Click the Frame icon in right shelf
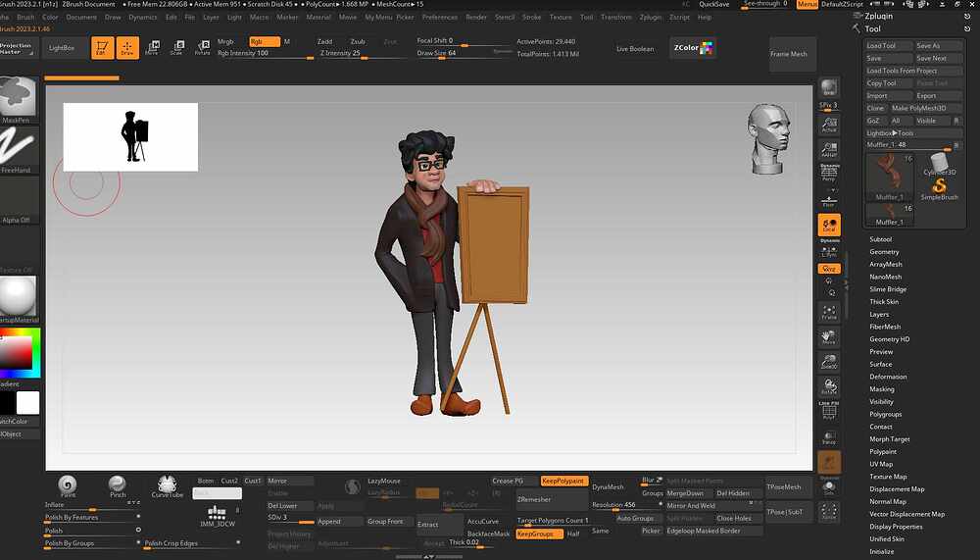This screenshot has width=980, height=560. click(829, 312)
